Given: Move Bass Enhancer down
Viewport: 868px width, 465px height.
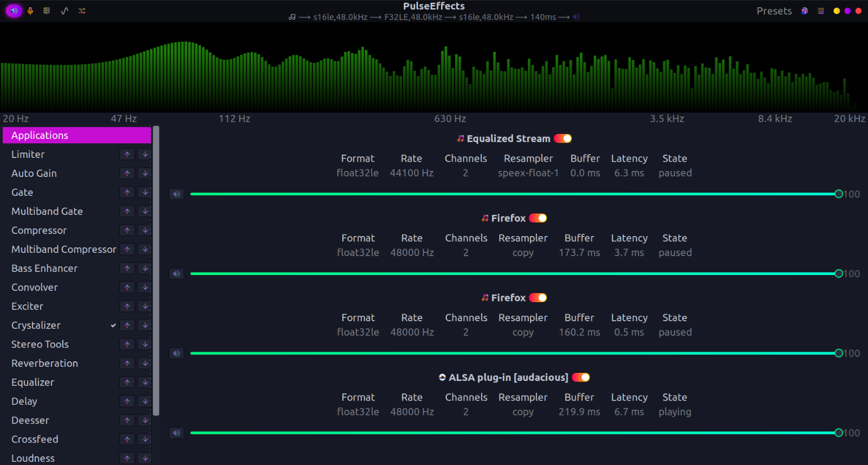Looking at the screenshot, I should coord(145,269).
